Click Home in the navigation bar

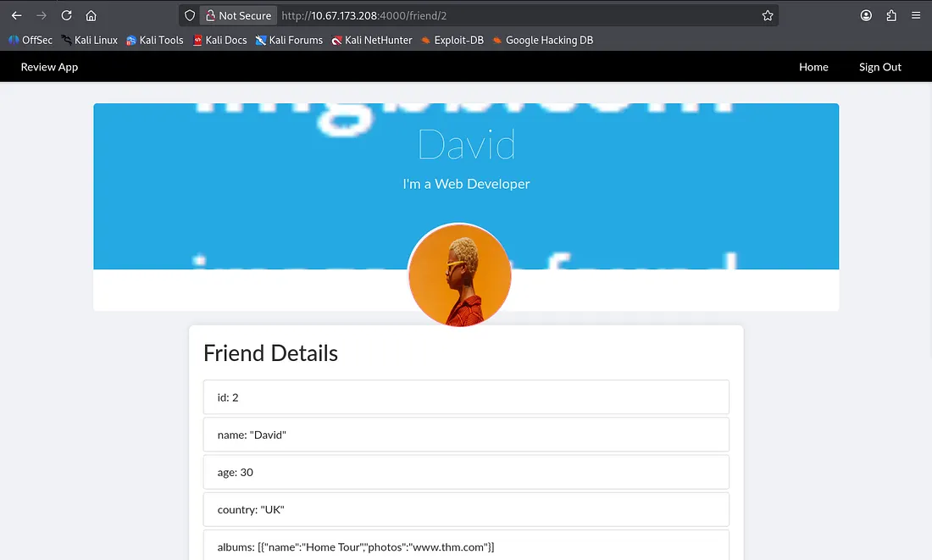813,67
